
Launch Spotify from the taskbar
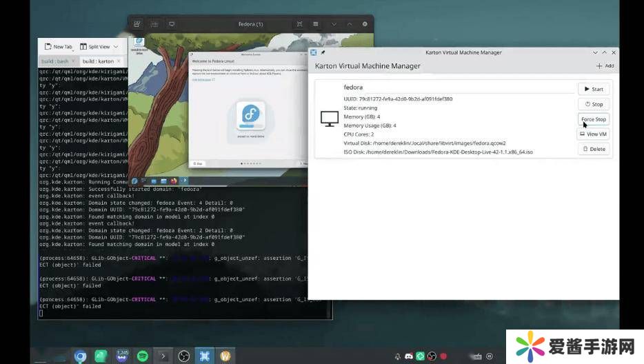pyautogui.click(x=143, y=356)
